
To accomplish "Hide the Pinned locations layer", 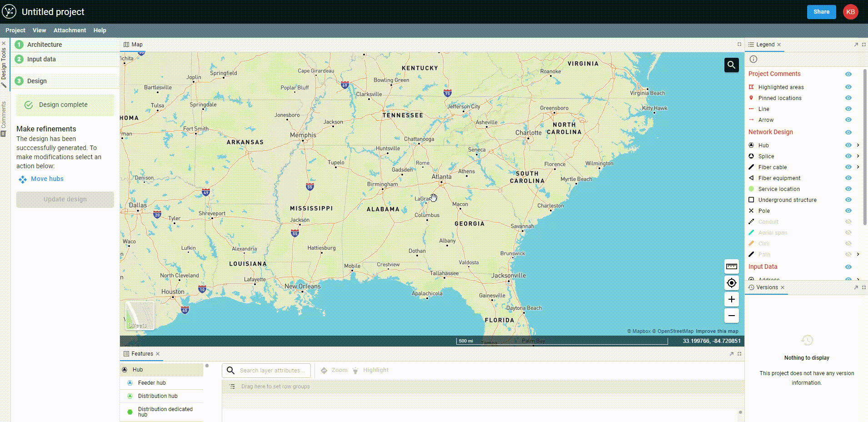I will (848, 98).
